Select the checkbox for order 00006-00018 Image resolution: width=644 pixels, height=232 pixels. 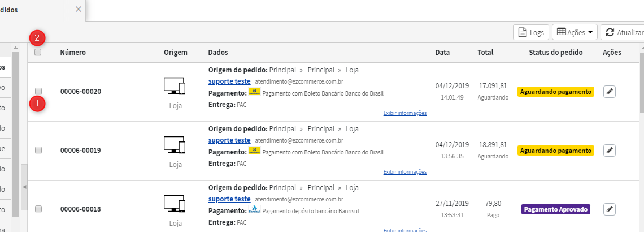(x=38, y=209)
